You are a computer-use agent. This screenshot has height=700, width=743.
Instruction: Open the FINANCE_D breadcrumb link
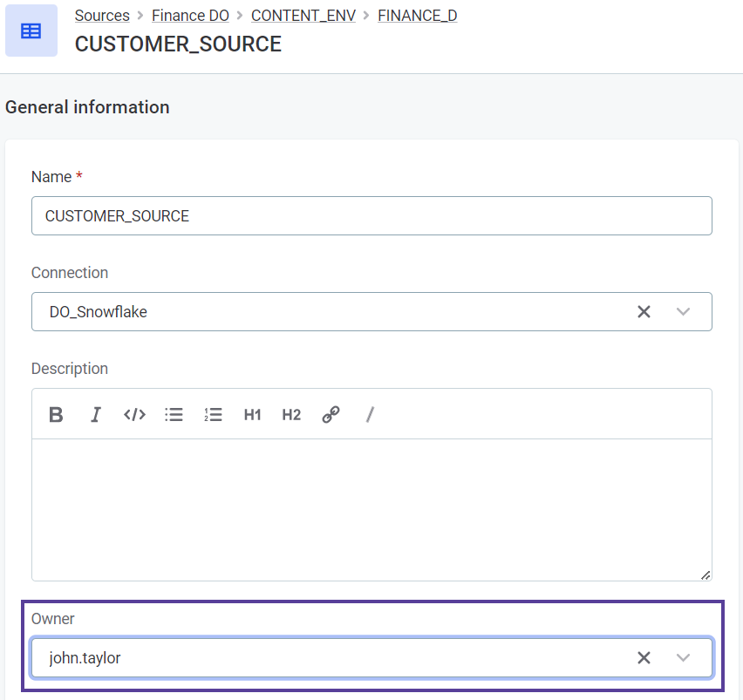(417, 16)
